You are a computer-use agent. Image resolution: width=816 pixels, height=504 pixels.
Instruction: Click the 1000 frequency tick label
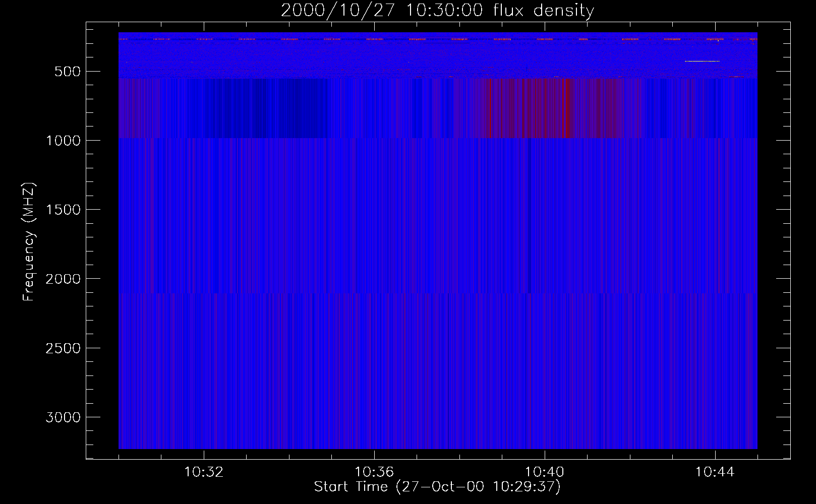[x=63, y=141]
